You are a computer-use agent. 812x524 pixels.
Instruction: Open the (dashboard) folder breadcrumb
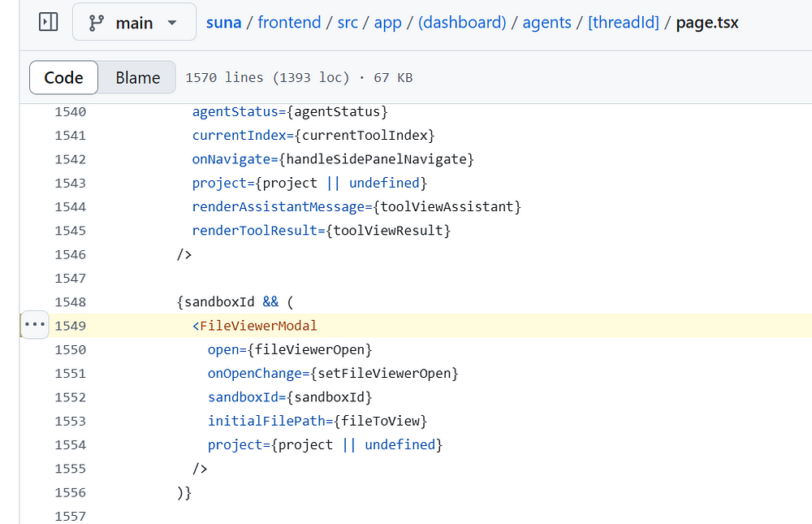point(462,23)
